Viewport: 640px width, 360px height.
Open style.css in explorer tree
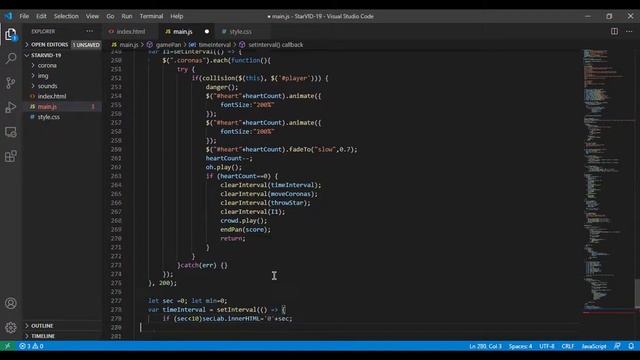(49, 117)
